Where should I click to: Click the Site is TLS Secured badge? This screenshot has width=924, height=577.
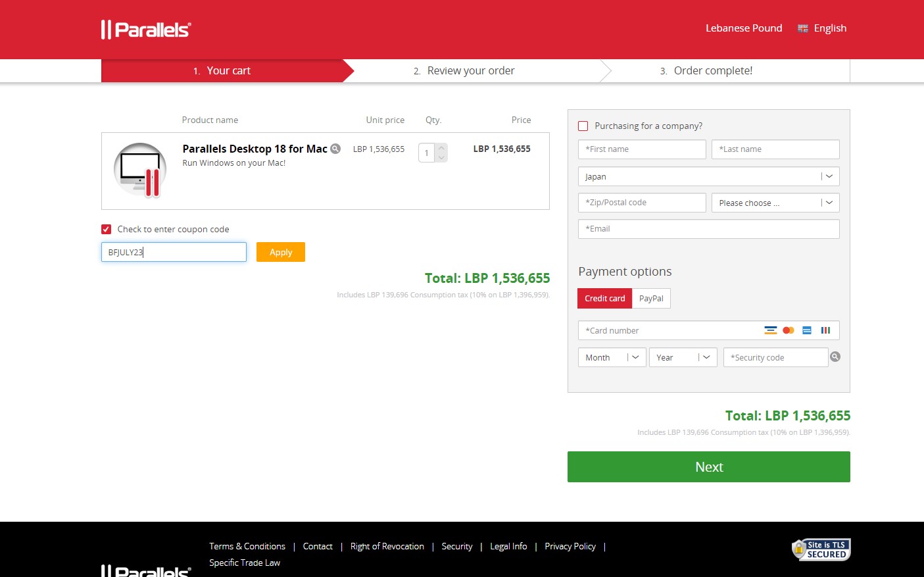pos(821,549)
